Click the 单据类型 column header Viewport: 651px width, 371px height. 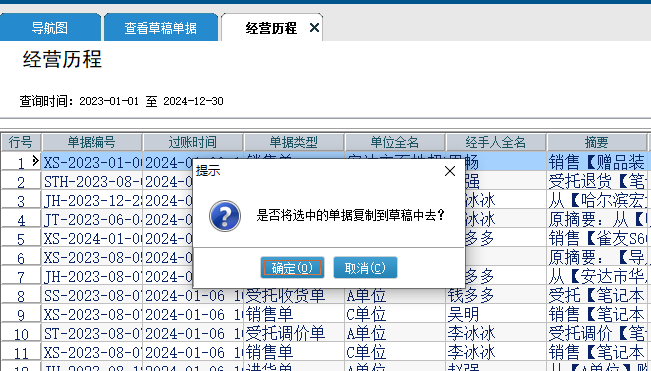294,142
